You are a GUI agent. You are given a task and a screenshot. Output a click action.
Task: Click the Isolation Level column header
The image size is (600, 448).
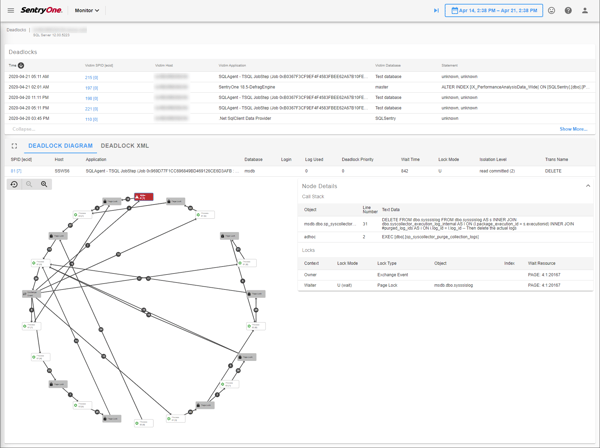pos(493,160)
